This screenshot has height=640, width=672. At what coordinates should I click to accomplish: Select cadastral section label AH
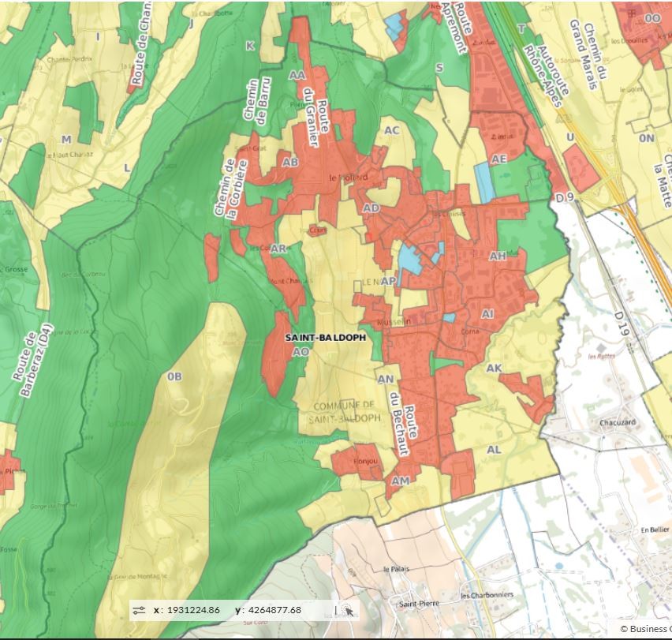(x=498, y=256)
